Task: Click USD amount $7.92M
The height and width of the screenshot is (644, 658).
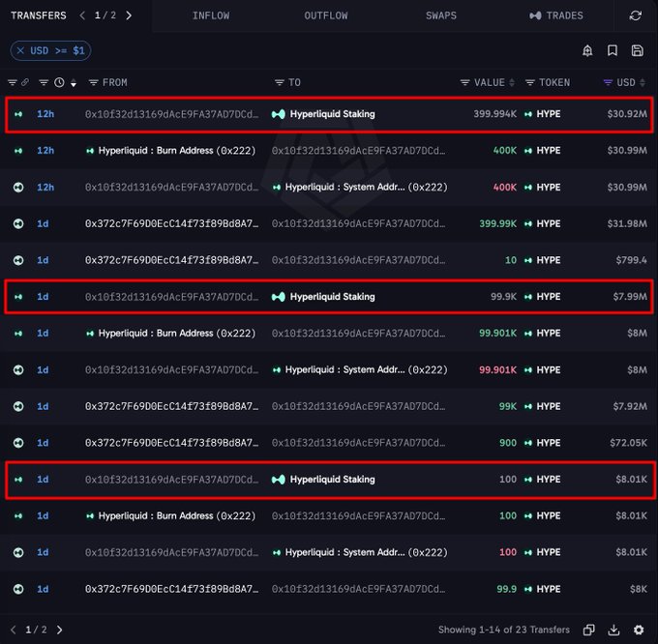Action: 630,406
